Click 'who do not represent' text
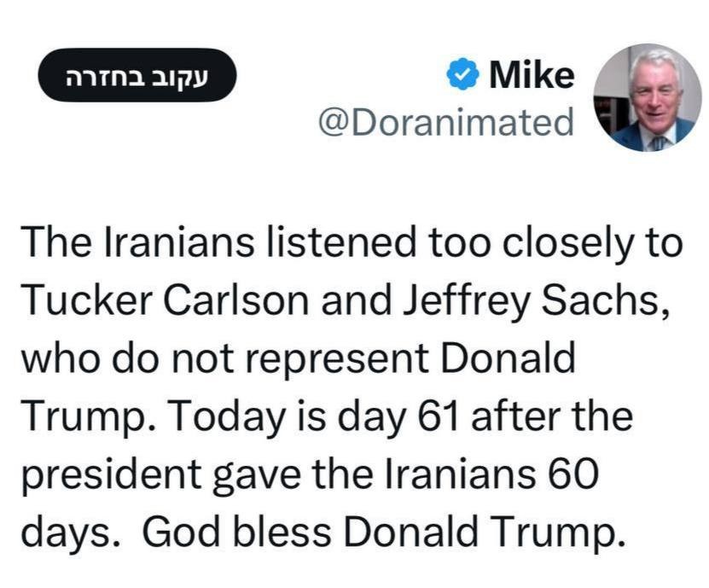This screenshot has width=709, height=588. point(224,359)
